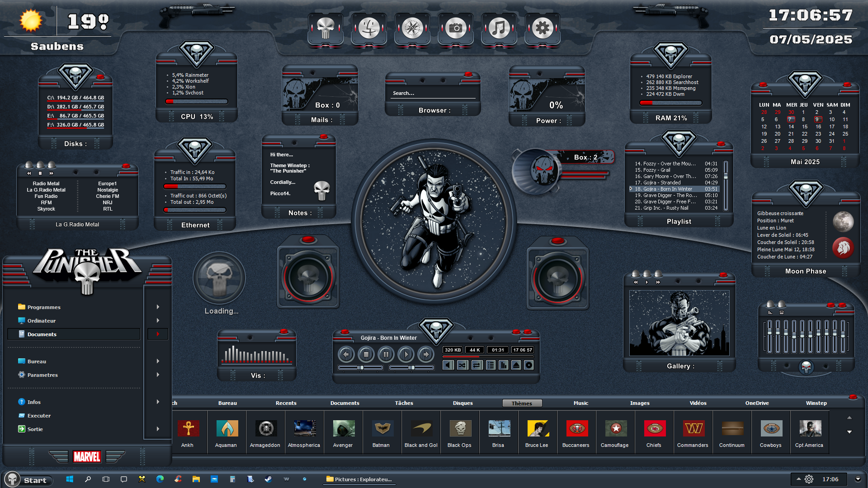Toggle shuffle mode in music player
This screenshot has width=868, height=488.
click(x=462, y=365)
